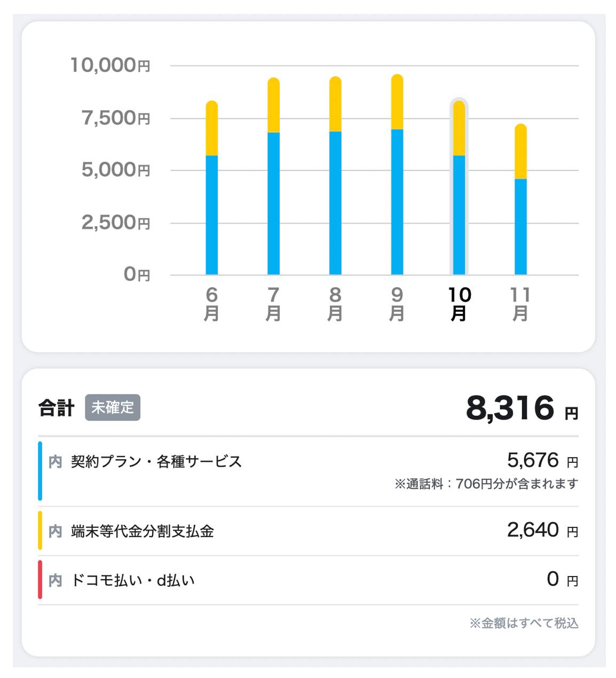The width and height of the screenshot is (616, 678).
Task: Click blue color bar beside 契約プラン
Action: coord(40,471)
